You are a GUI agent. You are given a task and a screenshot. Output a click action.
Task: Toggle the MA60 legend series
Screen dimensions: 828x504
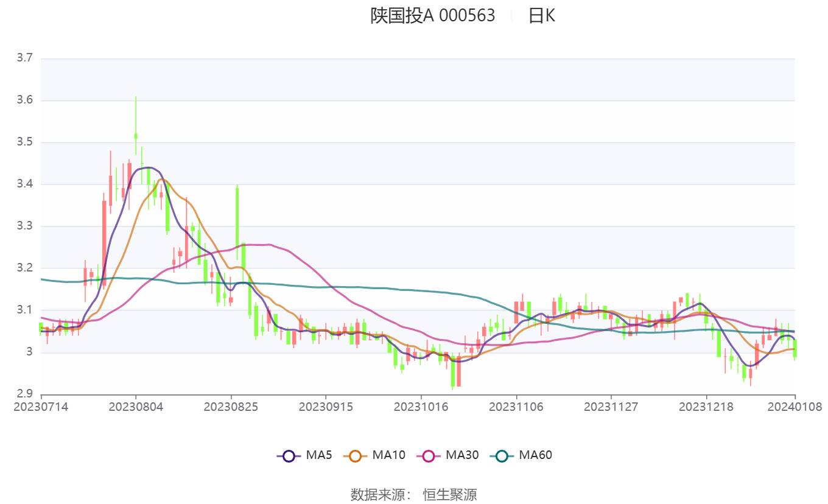521,455
